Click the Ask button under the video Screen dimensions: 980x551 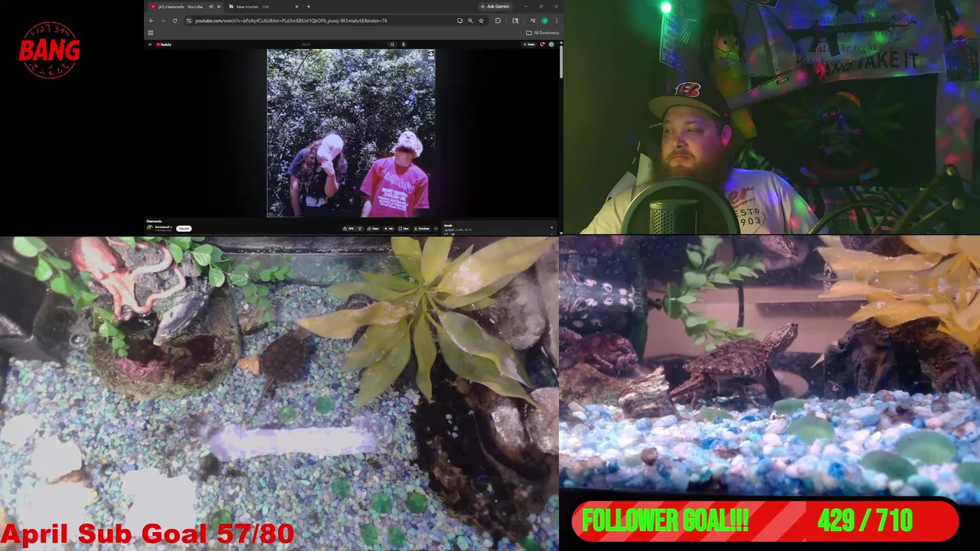coord(389,228)
